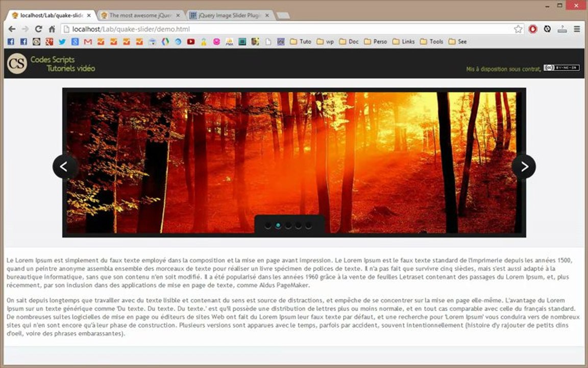The image size is (588, 368).
Task: Click the Creative Commons BY-NC-SA badge
Action: pos(561,67)
